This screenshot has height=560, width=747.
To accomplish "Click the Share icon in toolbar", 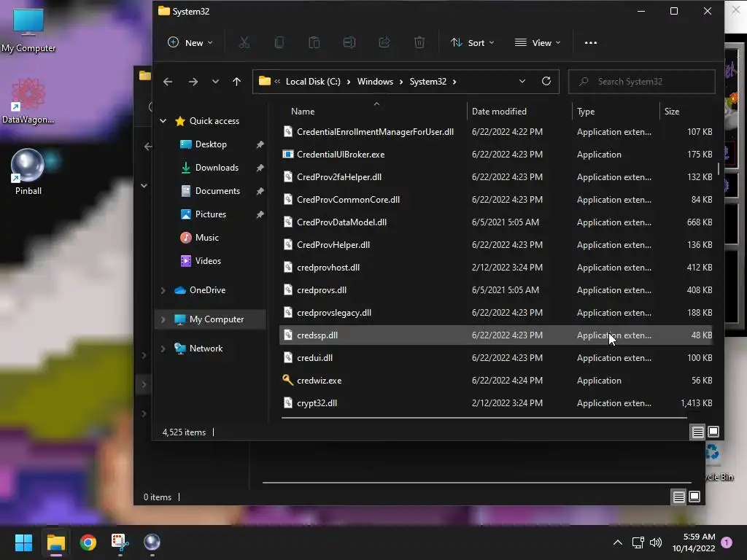I will tap(384, 43).
